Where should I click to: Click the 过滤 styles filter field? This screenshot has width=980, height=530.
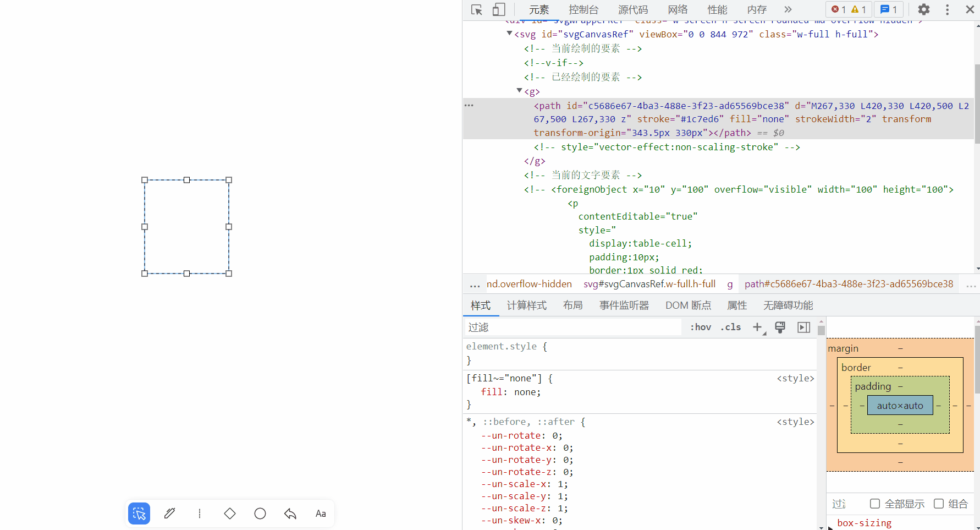click(572, 327)
